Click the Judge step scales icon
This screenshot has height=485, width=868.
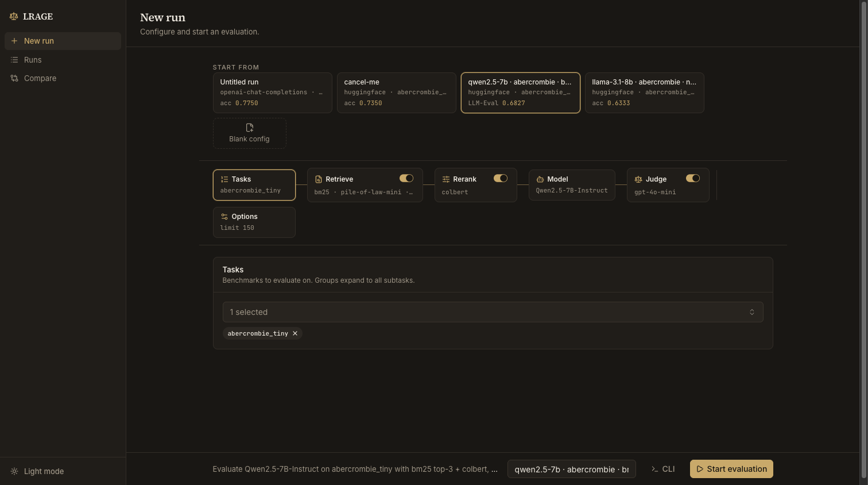(x=638, y=179)
